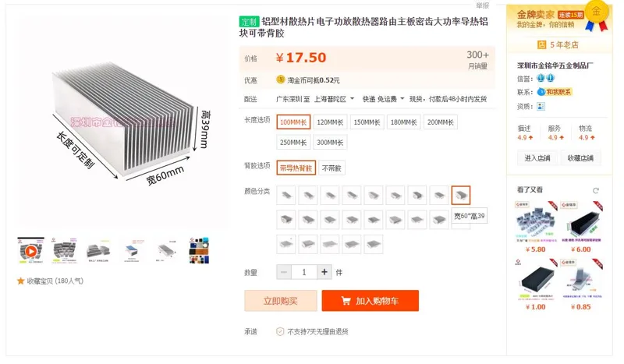Viewport: 624px width, 364px height.
Task: Choose the 120MM长 length option
Action: pos(330,122)
